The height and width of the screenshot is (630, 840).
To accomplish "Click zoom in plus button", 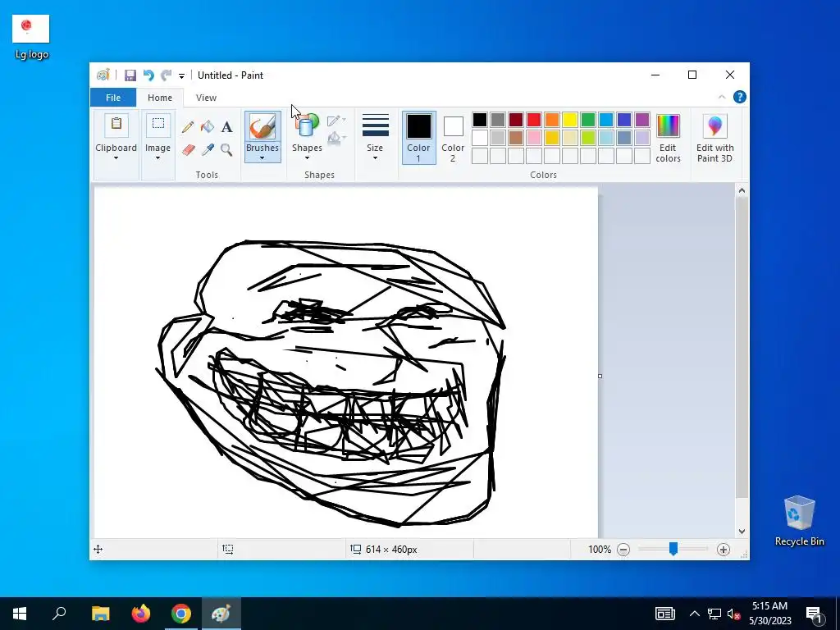I will [724, 549].
